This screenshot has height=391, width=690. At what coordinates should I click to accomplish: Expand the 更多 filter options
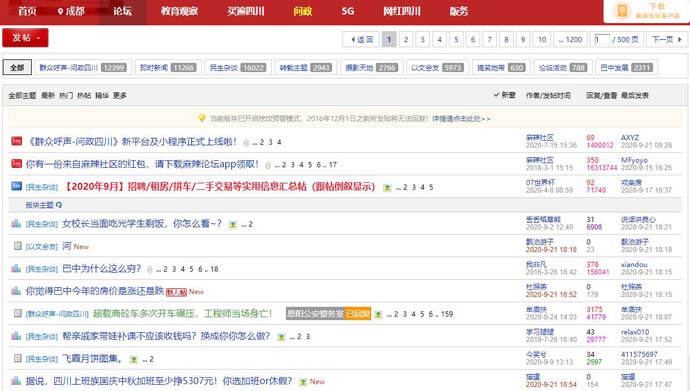(x=120, y=95)
